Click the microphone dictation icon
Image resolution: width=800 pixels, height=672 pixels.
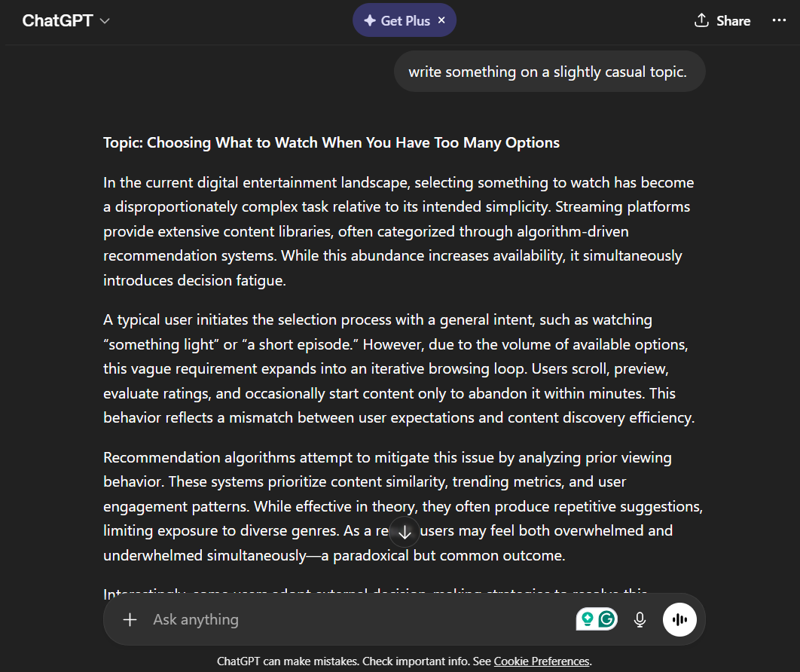[640, 619]
